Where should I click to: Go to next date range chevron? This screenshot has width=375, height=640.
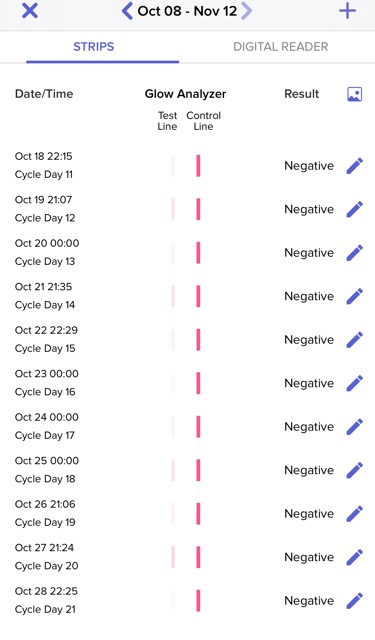(x=246, y=11)
